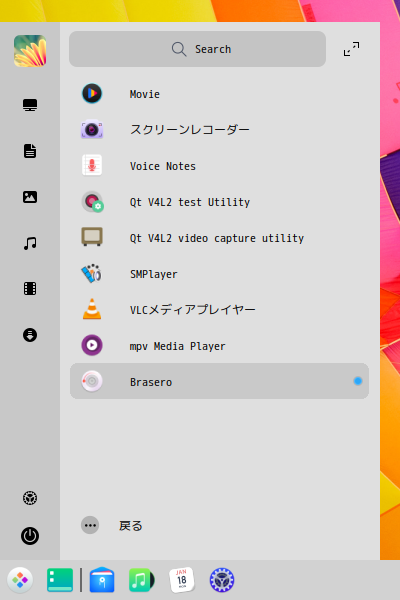Focus the Search field
This screenshot has height=600, width=400.
pos(198,49)
